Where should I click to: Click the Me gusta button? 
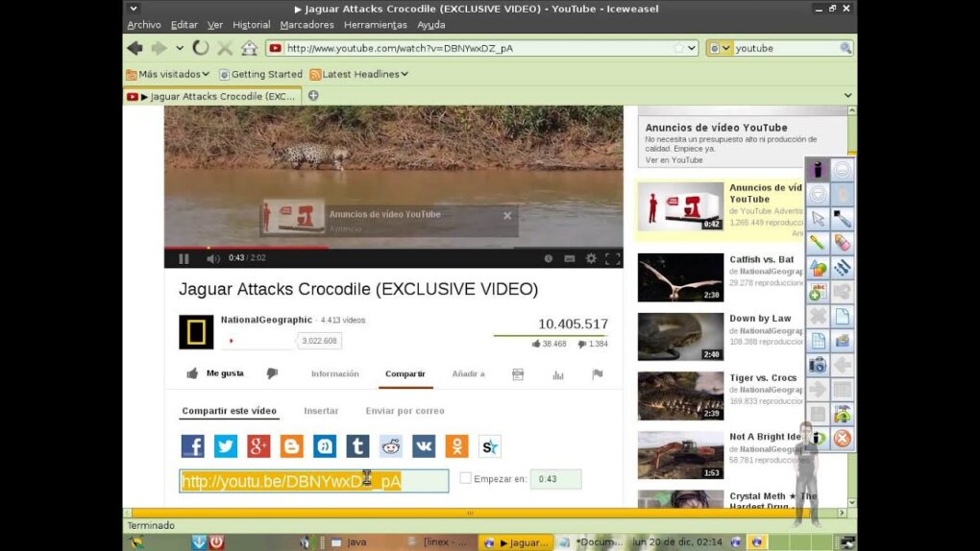point(215,373)
